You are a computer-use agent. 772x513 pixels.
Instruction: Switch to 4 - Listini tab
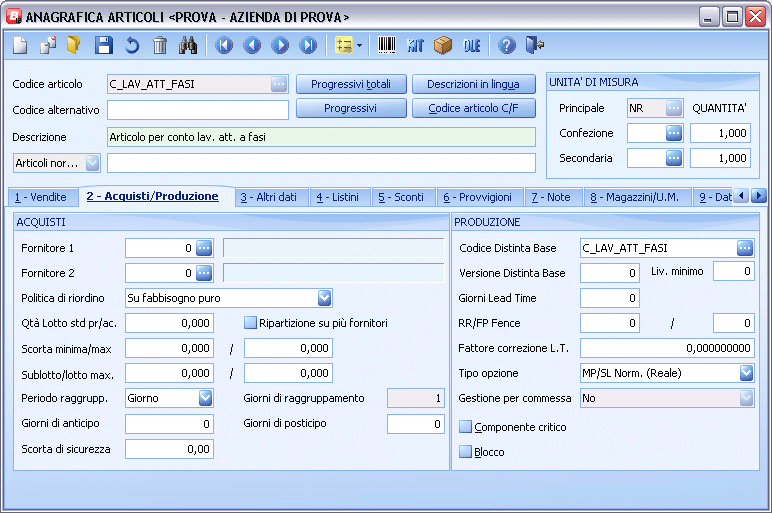click(338, 197)
